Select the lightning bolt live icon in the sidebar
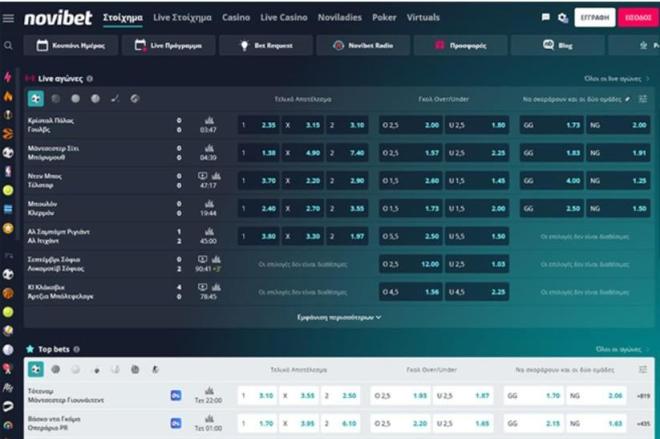 8,77
